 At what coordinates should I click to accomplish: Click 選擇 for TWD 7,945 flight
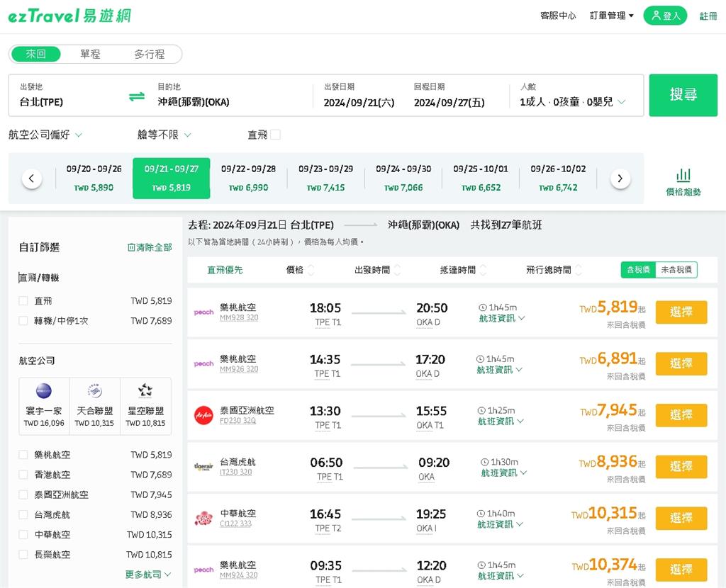(x=681, y=415)
